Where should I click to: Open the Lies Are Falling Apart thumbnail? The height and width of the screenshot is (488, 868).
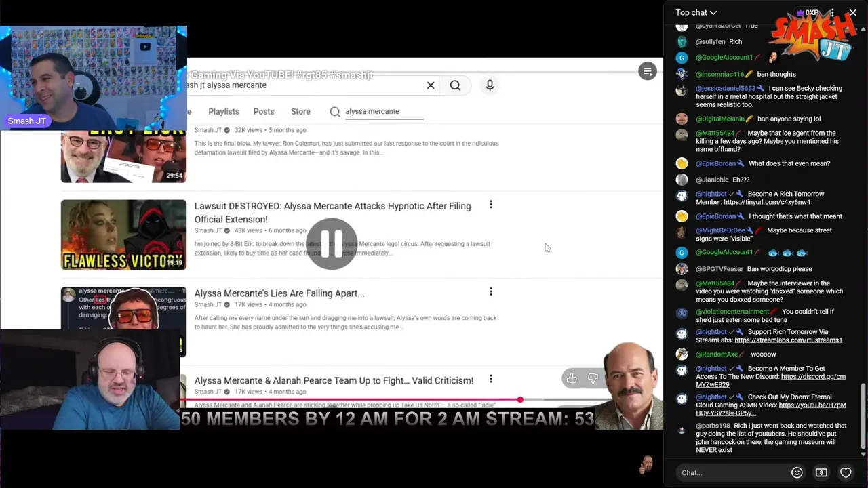click(123, 308)
